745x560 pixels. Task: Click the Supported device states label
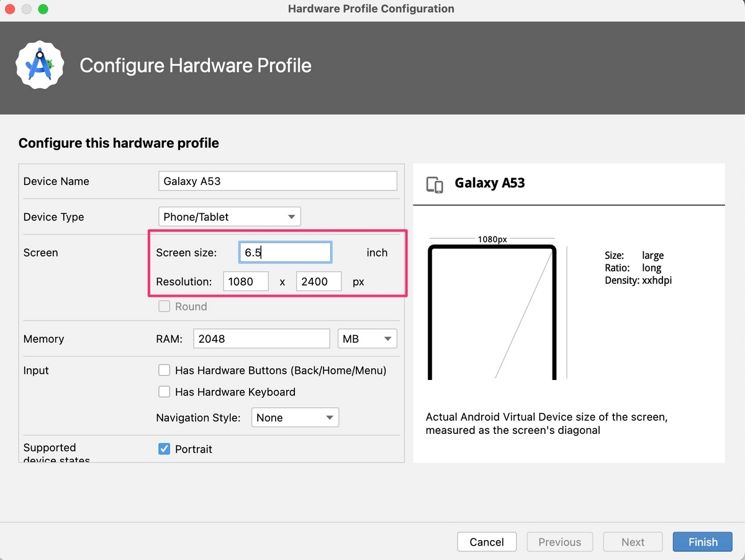click(x=56, y=453)
